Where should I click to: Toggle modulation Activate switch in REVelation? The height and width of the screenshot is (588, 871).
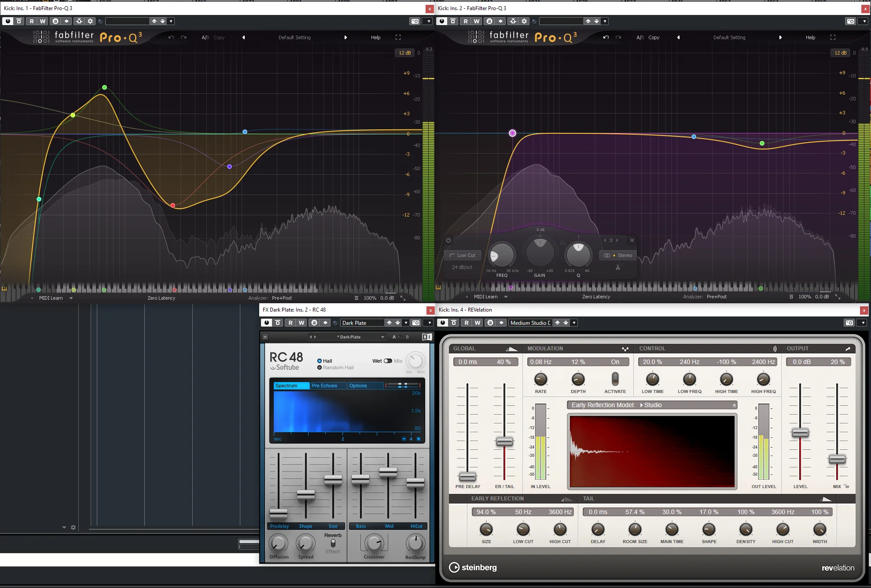(x=615, y=379)
